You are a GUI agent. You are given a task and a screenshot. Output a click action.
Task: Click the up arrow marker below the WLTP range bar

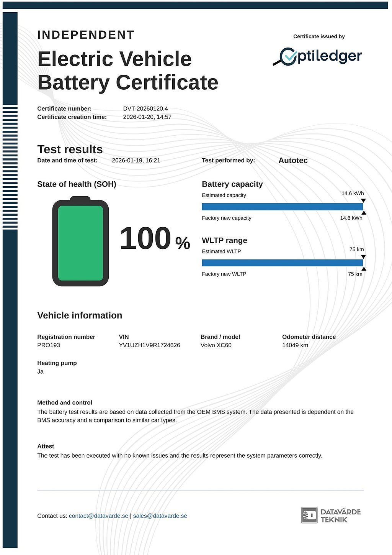[363, 269]
